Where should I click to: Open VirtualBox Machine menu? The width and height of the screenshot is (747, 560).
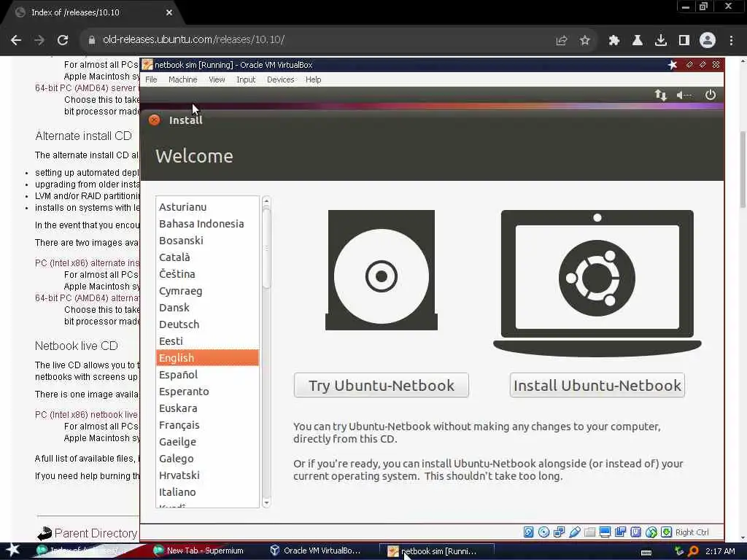point(183,79)
